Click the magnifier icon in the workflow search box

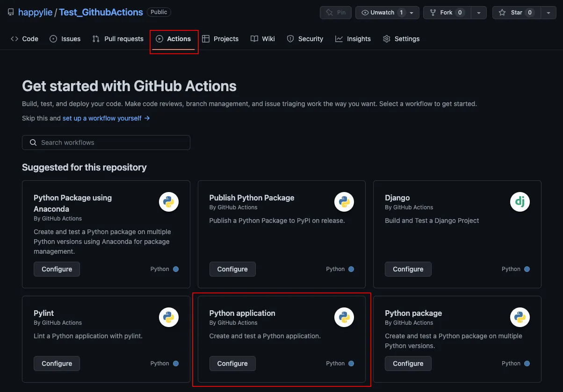coord(33,143)
